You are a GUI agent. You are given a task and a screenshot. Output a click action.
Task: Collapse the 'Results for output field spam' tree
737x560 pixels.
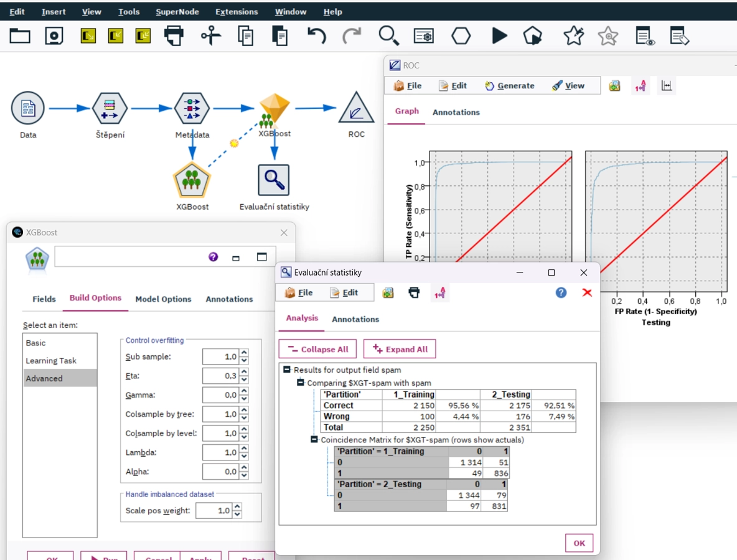tap(287, 370)
